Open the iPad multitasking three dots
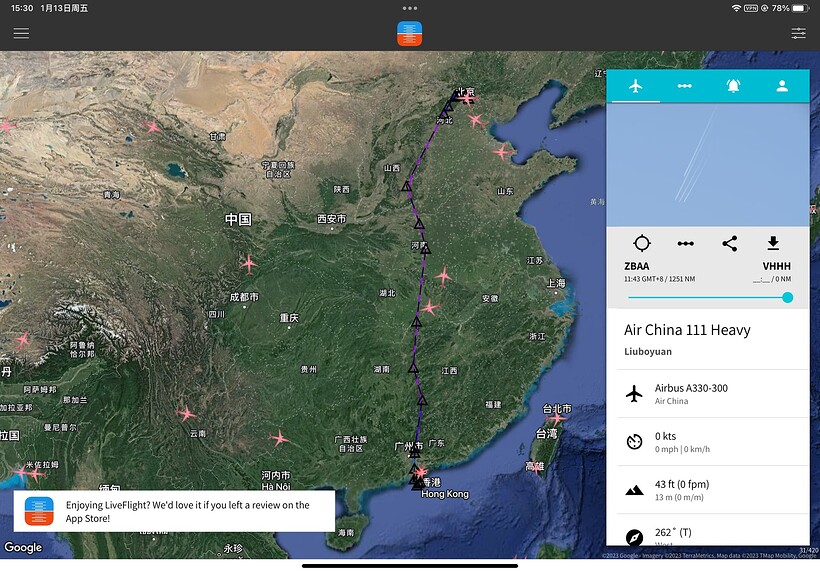The height and width of the screenshot is (572, 820). 410,8
